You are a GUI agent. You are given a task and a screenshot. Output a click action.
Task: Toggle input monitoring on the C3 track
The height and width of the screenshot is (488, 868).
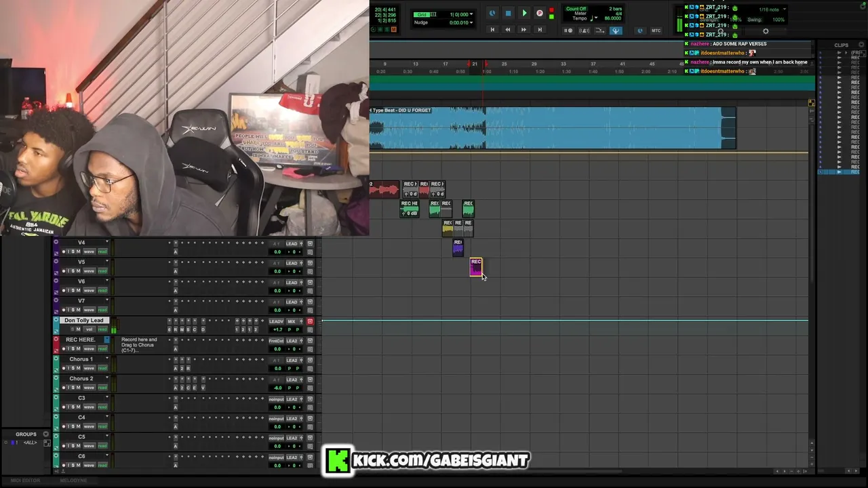point(68,407)
